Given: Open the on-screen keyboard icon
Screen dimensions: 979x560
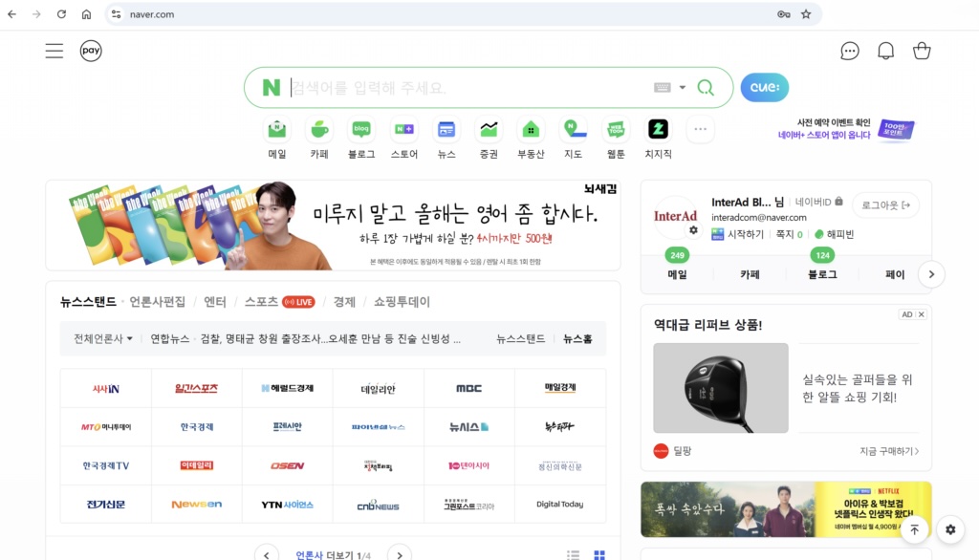Looking at the screenshot, I should [662, 87].
